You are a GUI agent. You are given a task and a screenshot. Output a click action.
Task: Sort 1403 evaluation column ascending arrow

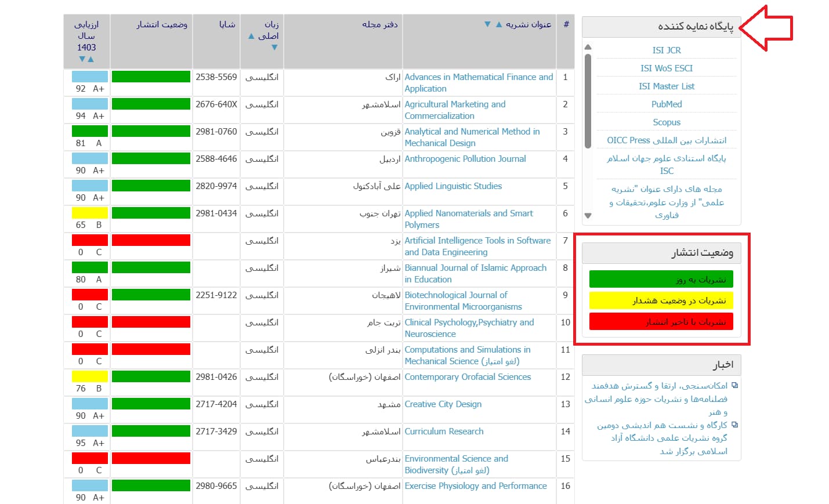point(90,59)
